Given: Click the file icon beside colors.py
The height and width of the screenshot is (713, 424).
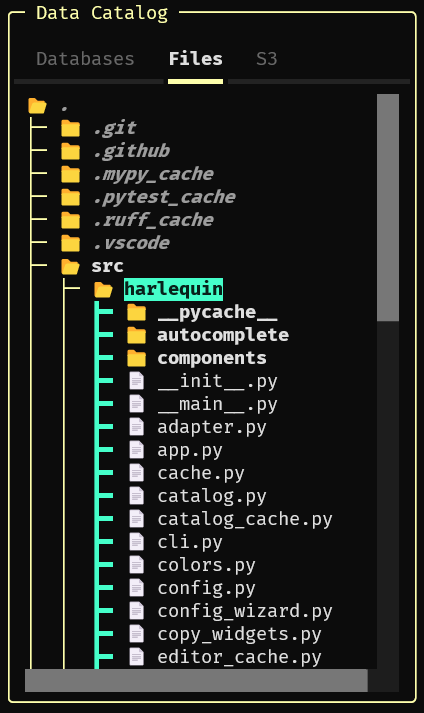Looking at the screenshot, I should [136, 565].
